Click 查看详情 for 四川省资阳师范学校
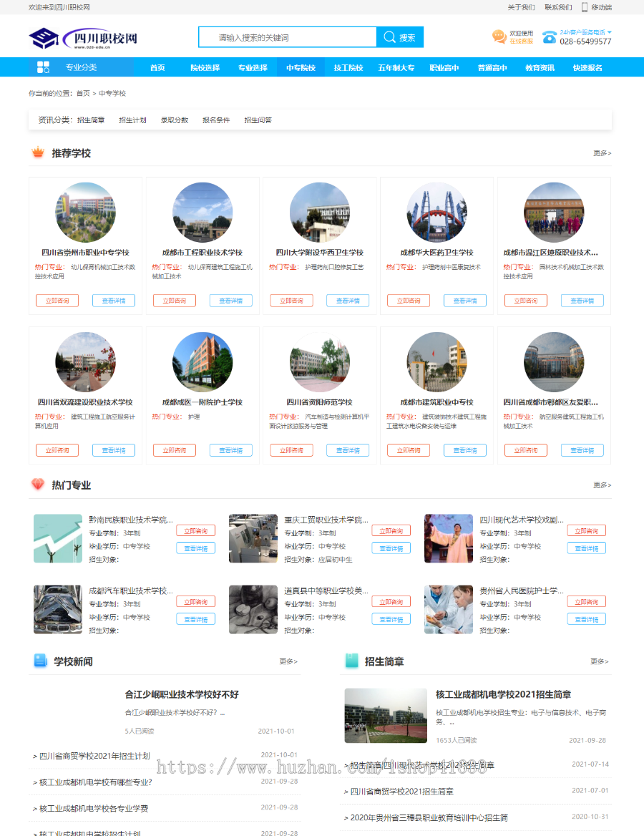Screen dimensions: 644x836 348,450
